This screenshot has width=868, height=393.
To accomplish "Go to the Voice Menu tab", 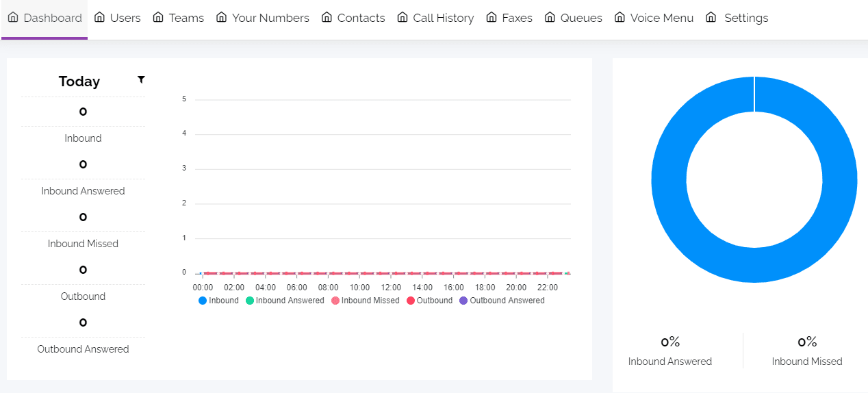I will (661, 18).
